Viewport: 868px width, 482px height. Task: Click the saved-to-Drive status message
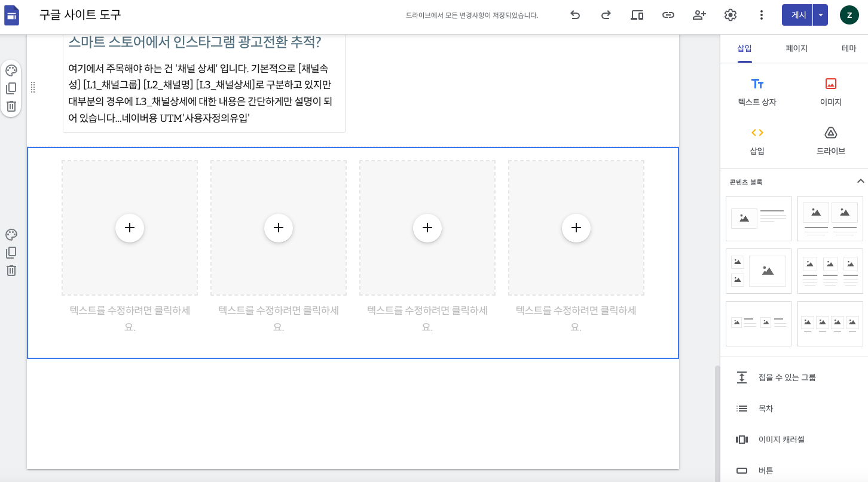(472, 16)
